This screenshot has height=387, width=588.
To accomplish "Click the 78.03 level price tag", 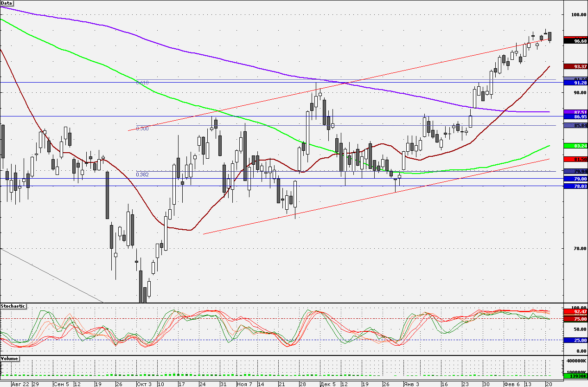I will 575,186.
